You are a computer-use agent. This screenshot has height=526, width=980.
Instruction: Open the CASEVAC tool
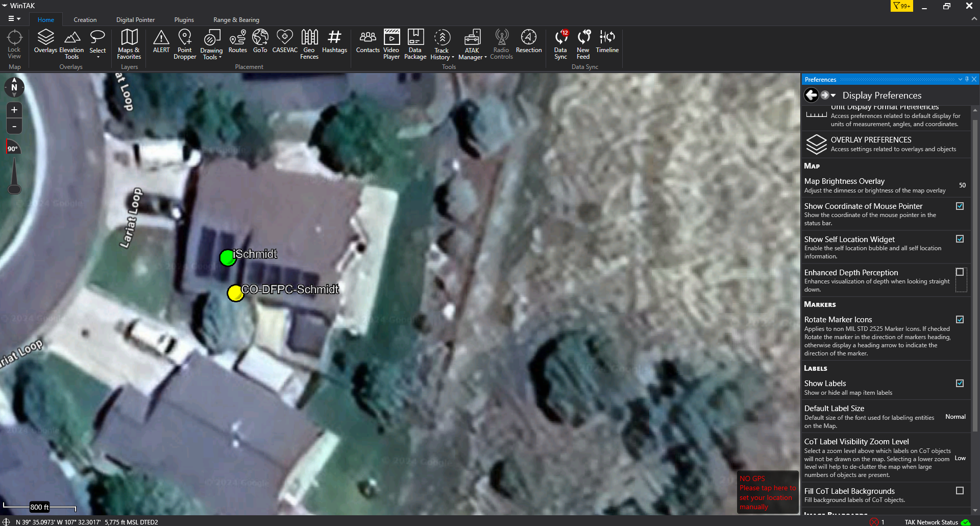click(285, 41)
